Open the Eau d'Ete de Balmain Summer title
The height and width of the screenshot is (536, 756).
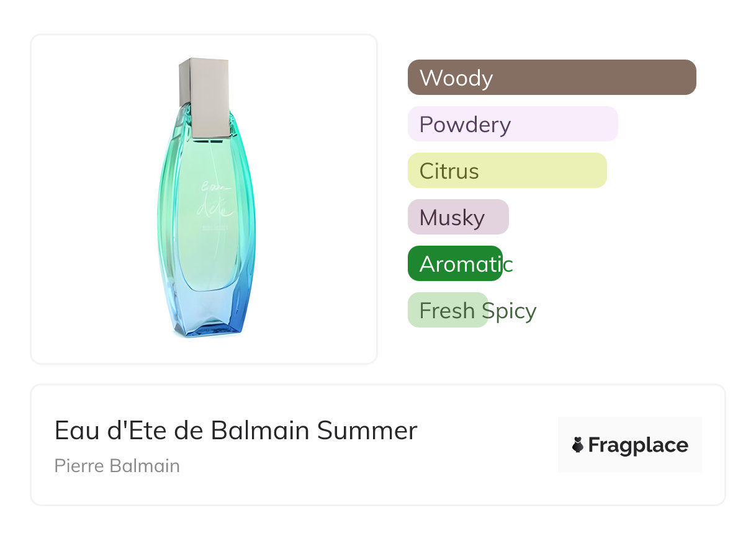[235, 430]
